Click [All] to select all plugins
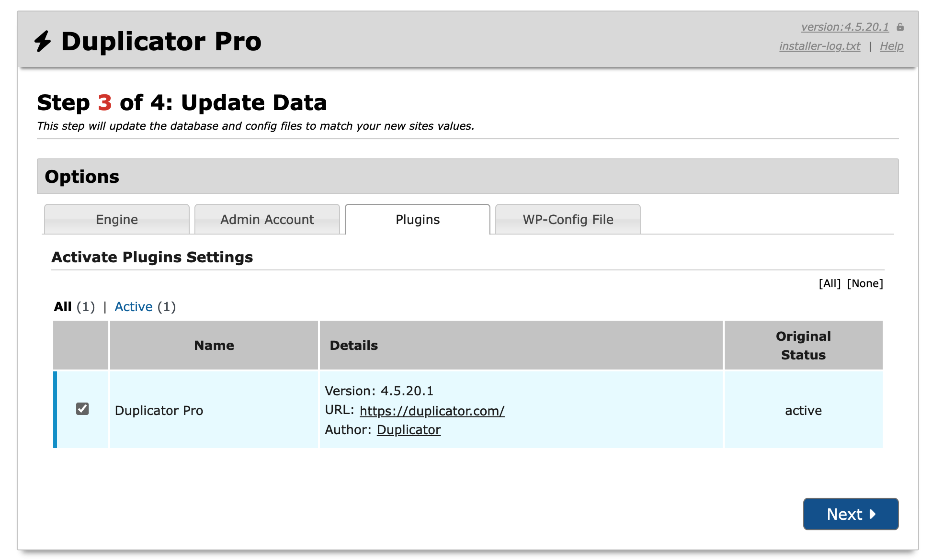The height and width of the screenshot is (560, 932). point(829,283)
